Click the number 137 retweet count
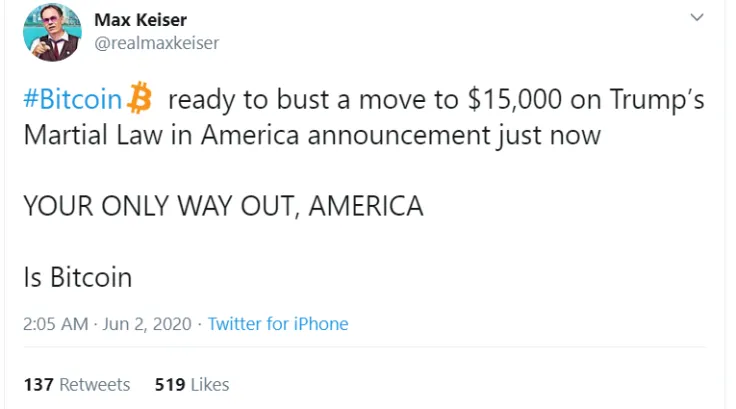The width and height of the screenshot is (736, 409). (38, 385)
